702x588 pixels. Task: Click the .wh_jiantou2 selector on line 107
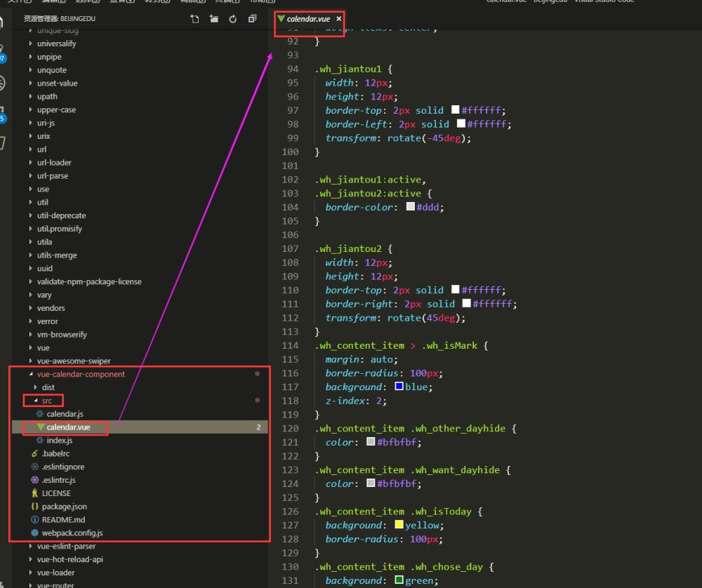tap(348, 249)
